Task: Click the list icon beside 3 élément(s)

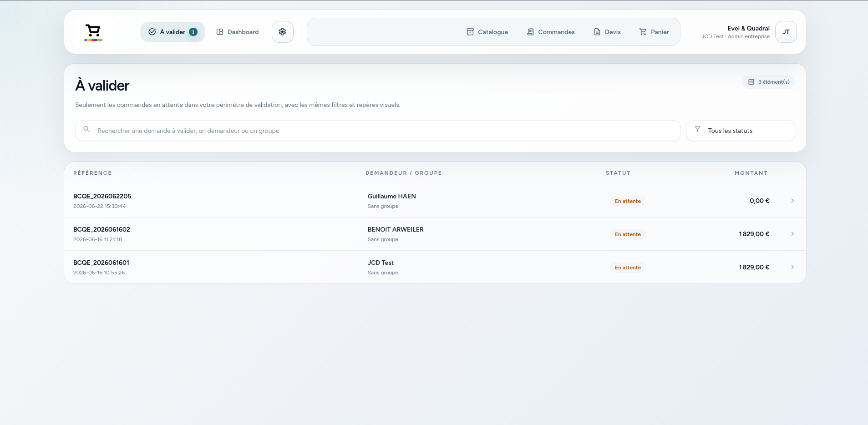Action: click(751, 82)
